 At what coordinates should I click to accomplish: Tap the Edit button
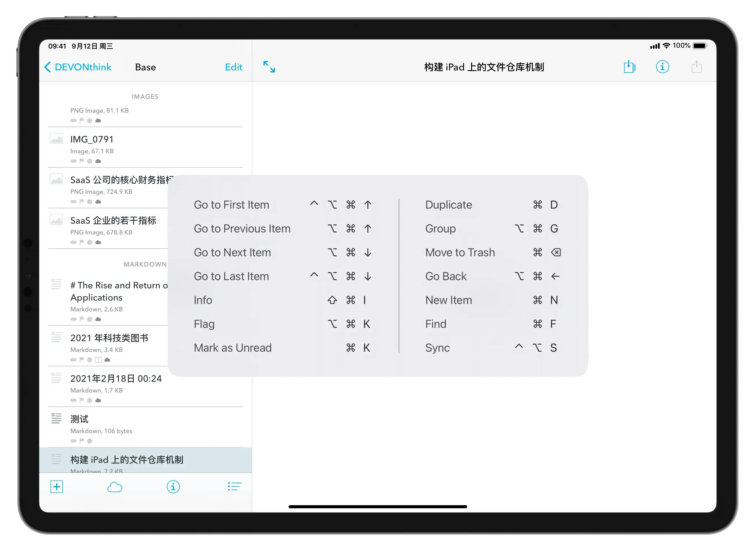233,67
